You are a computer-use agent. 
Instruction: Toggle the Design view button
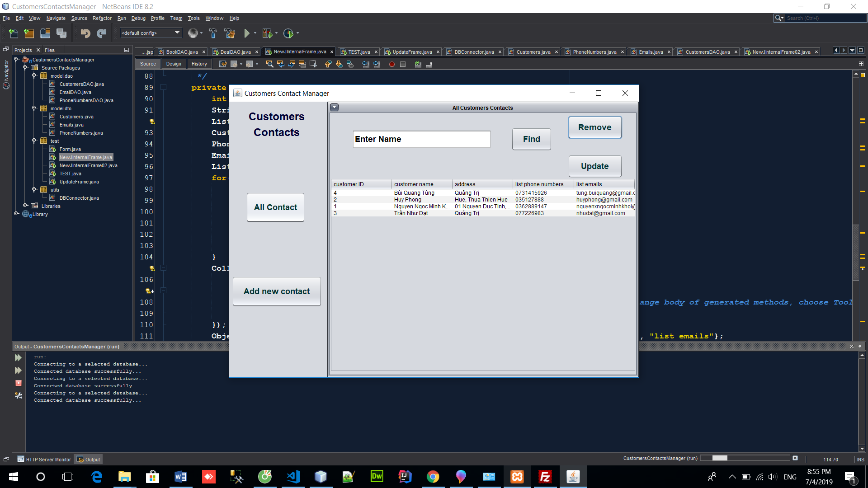point(174,64)
